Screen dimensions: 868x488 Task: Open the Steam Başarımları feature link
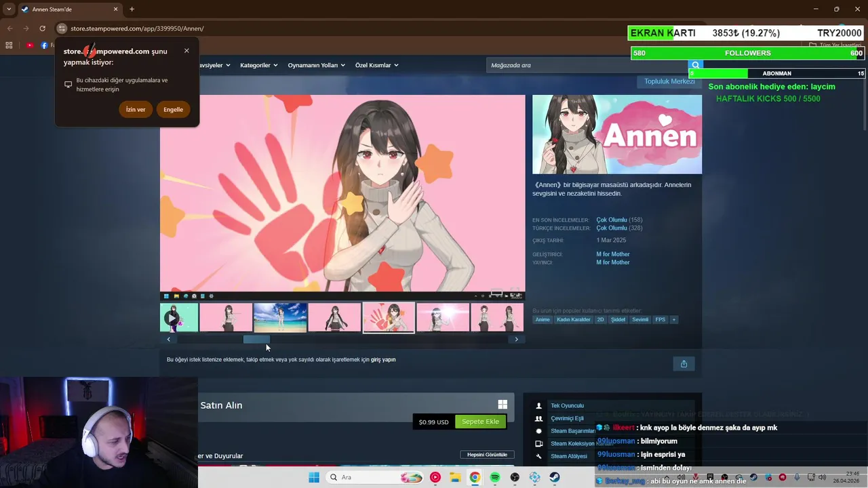(574, 431)
